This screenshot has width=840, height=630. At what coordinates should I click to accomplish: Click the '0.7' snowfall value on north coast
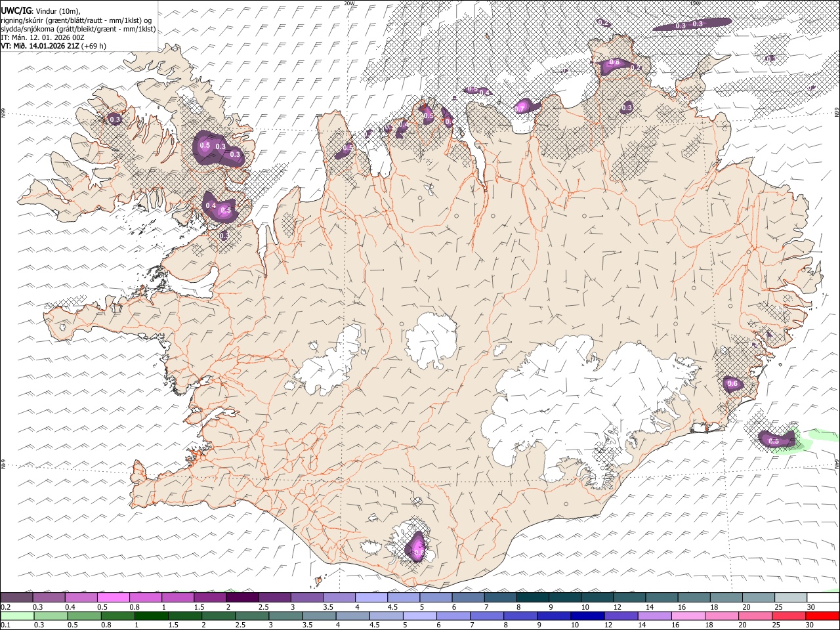[520, 109]
